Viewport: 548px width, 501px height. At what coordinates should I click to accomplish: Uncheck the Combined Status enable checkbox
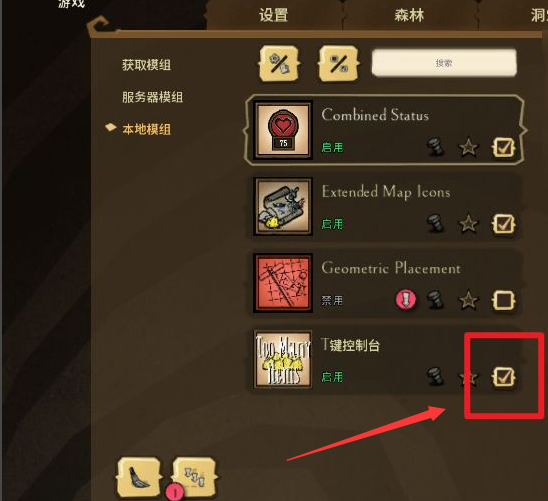pos(503,147)
